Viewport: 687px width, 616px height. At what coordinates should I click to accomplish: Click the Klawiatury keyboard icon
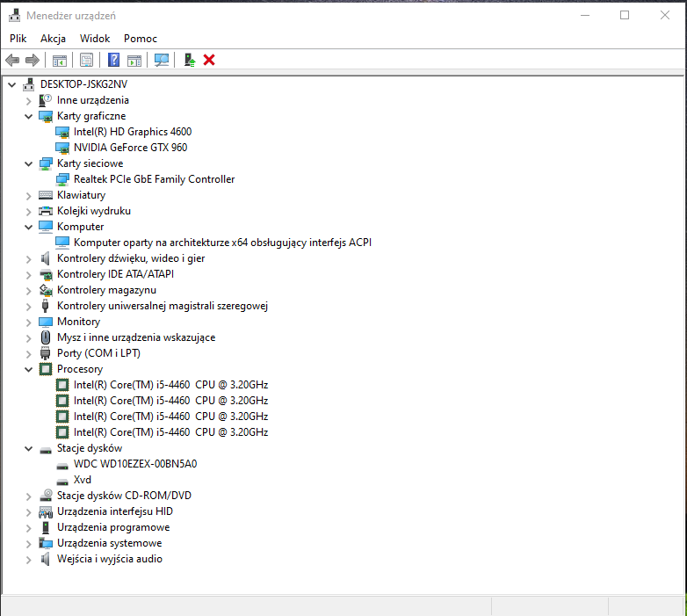tap(45, 195)
